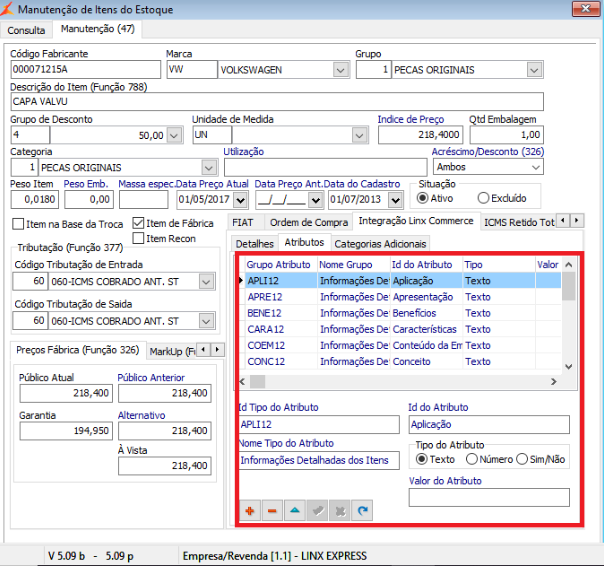Select Excluído situation radio

click(x=483, y=198)
